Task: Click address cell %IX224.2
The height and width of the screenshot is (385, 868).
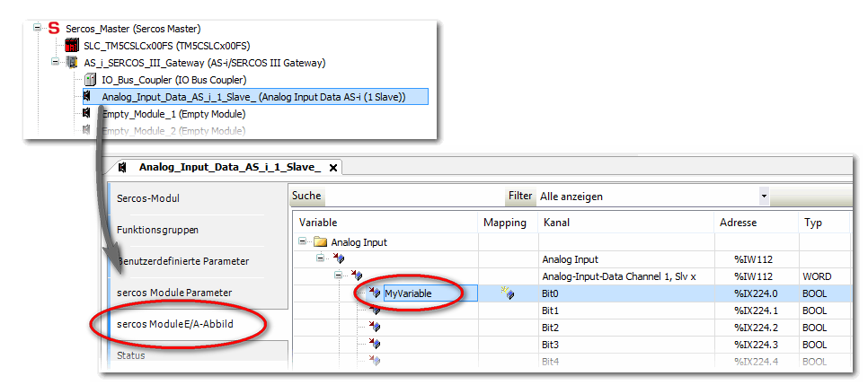Action: (757, 328)
